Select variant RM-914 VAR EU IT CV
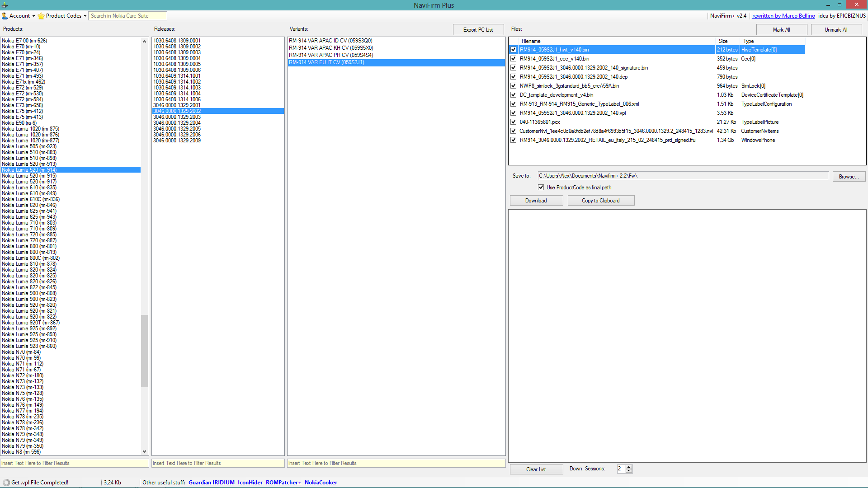Screen dimensions: 868x488 click(396, 62)
